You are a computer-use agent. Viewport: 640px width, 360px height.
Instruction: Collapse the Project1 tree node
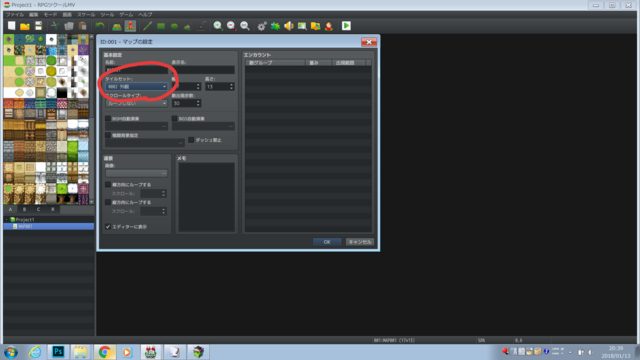click(x=7, y=220)
